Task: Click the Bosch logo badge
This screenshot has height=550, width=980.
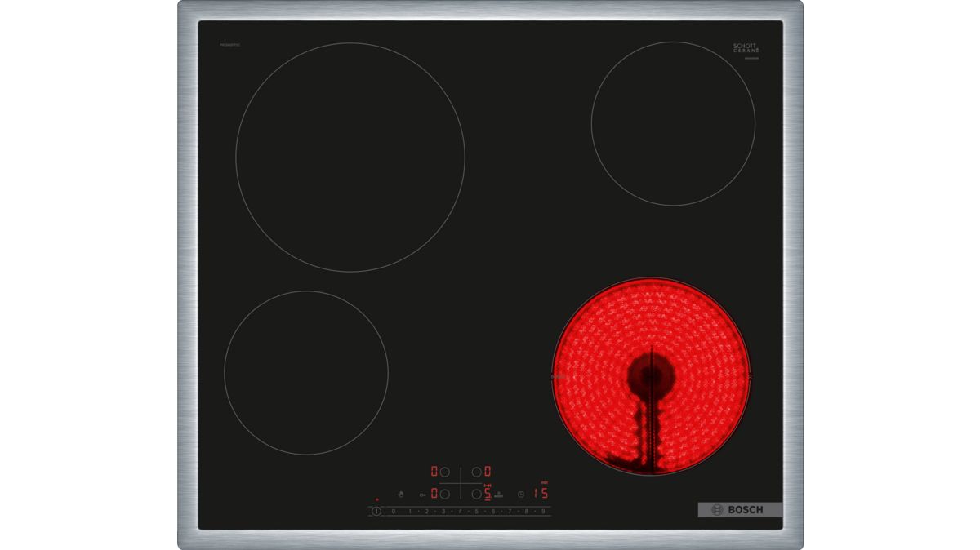Action: (x=739, y=510)
